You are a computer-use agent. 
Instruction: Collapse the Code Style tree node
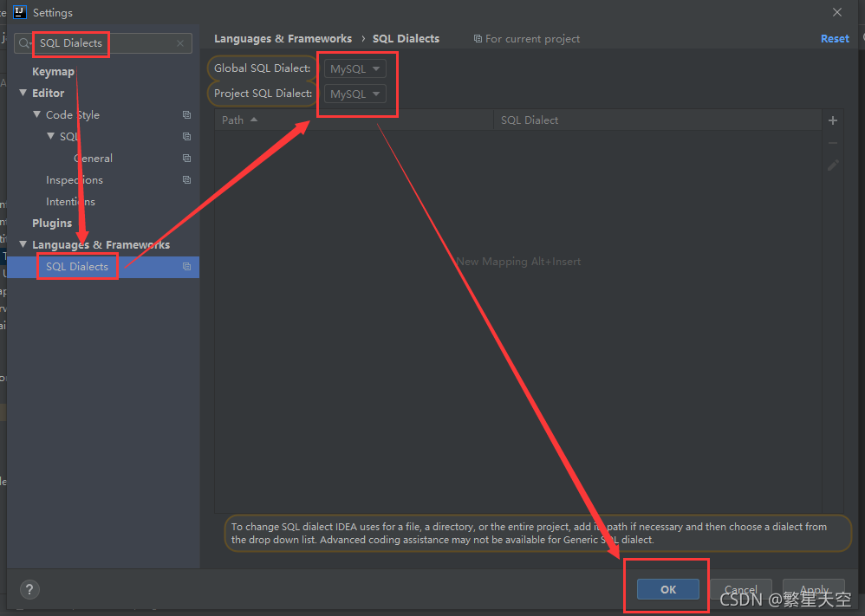[37, 114]
